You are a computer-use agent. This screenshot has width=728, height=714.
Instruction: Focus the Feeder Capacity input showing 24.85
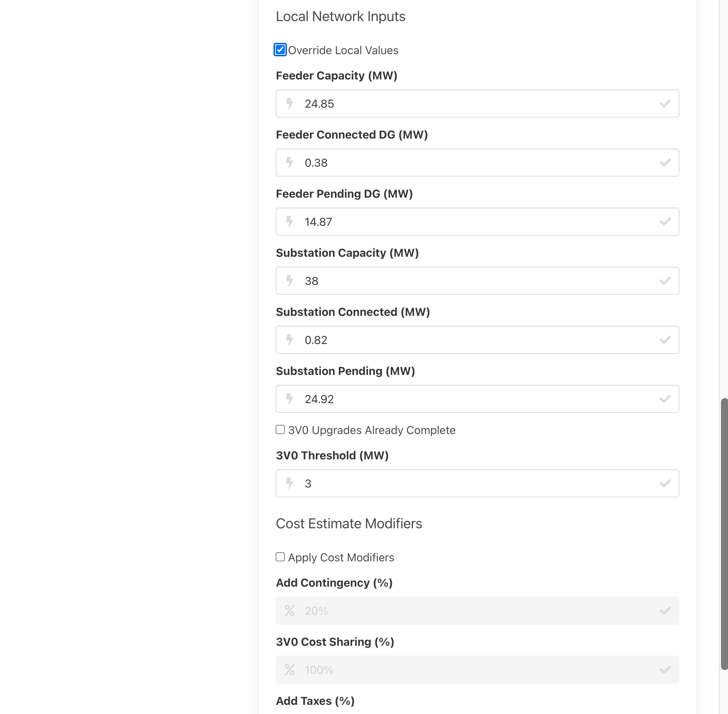tap(477, 103)
